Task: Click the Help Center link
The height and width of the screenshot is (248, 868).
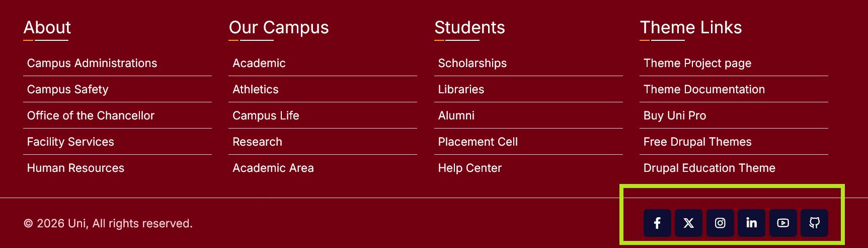Action: tap(469, 168)
